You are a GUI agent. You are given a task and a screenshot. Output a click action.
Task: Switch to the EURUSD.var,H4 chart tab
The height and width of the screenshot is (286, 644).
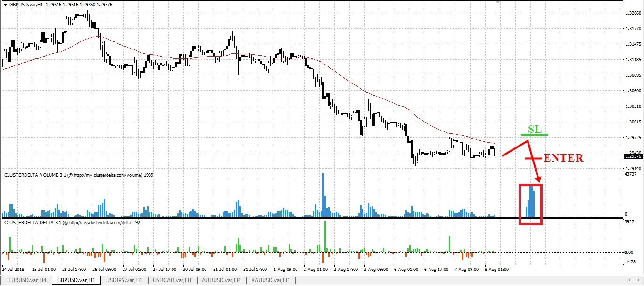27,280
